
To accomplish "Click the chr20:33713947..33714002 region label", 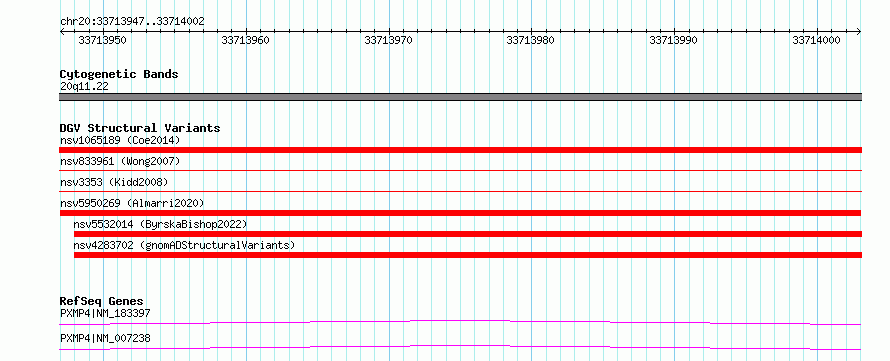I will point(132,22).
